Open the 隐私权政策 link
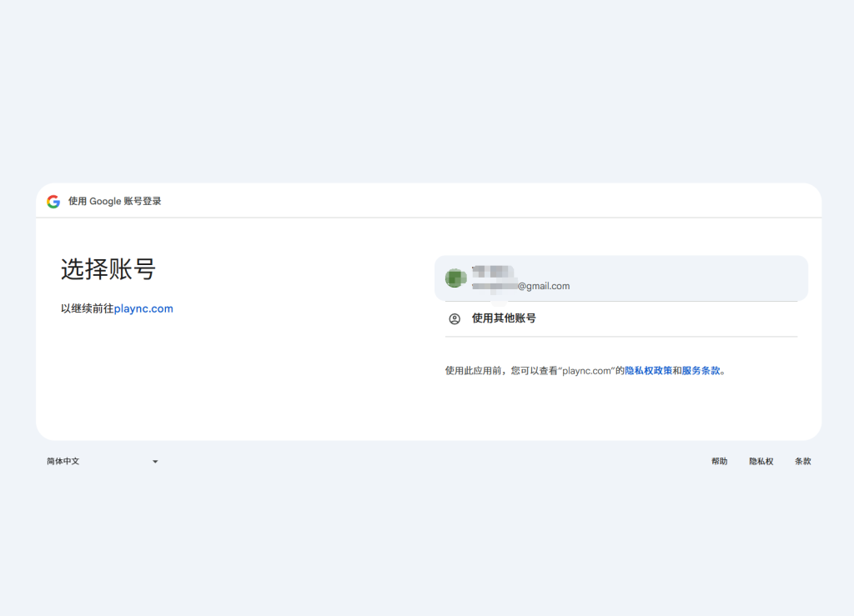Viewport: 854px width, 616px height. [x=648, y=371]
